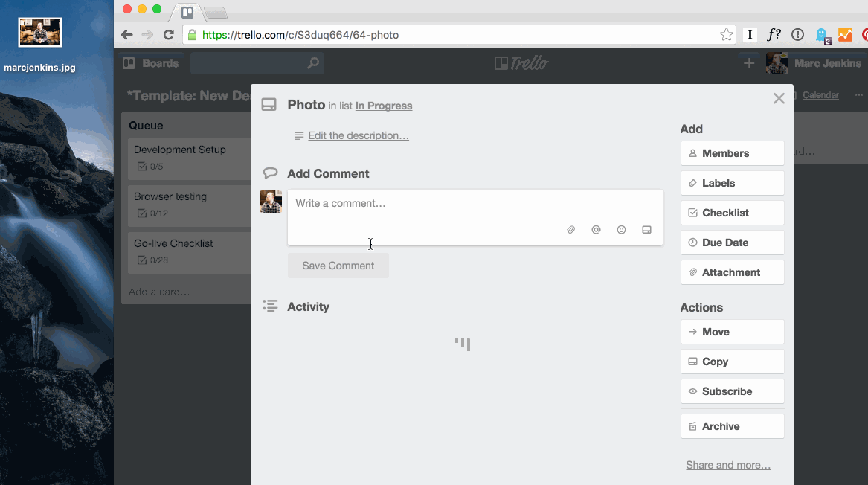Click the browser back arrow
The height and width of the screenshot is (485, 868).
pyautogui.click(x=127, y=34)
